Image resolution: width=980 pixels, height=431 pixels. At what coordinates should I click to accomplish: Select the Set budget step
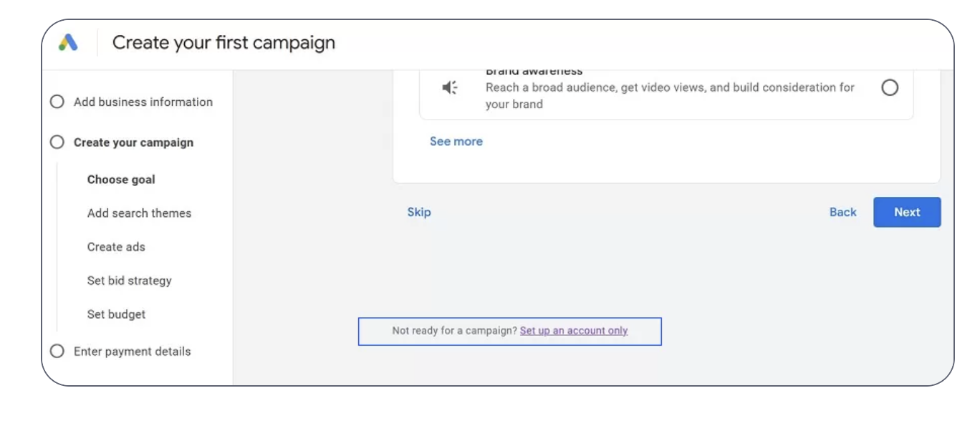[x=116, y=314]
